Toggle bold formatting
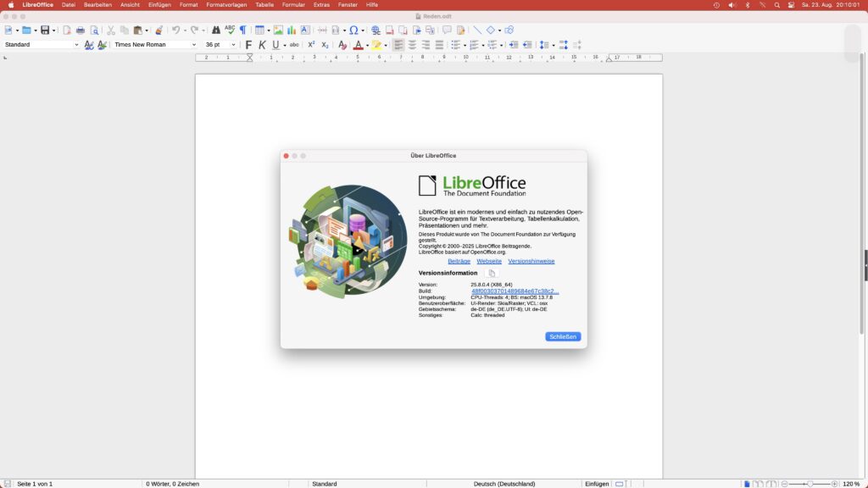Viewport: 868px width, 488px height. click(248, 44)
